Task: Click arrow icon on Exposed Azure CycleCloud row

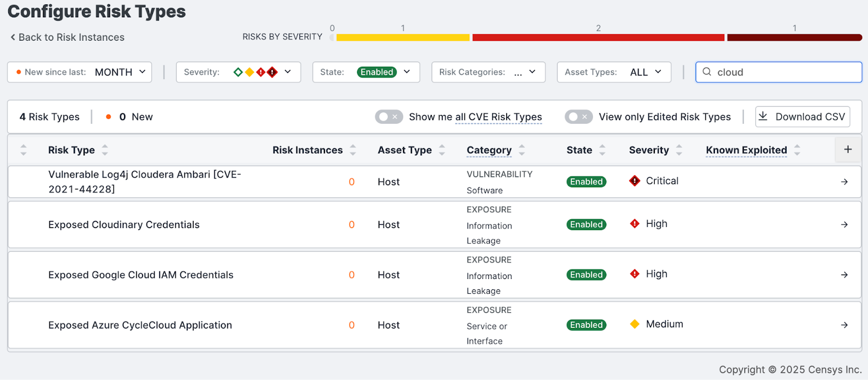Action: (x=844, y=325)
